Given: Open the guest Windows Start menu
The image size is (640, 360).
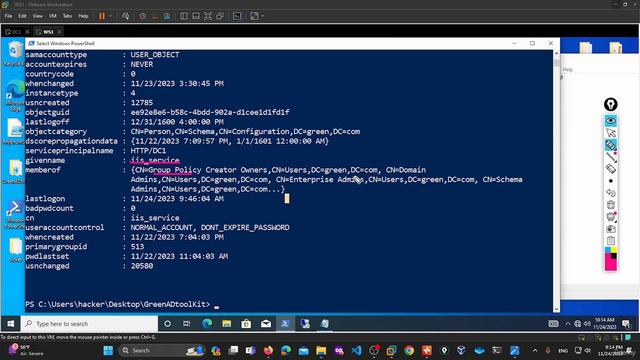Looking at the screenshot, I should (x=11, y=324).
